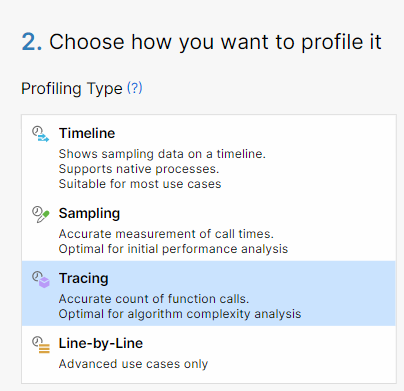Screen dimensions: 404x391
Task: Select the Tracing profiling type title
Action: (x=84, y=279)
